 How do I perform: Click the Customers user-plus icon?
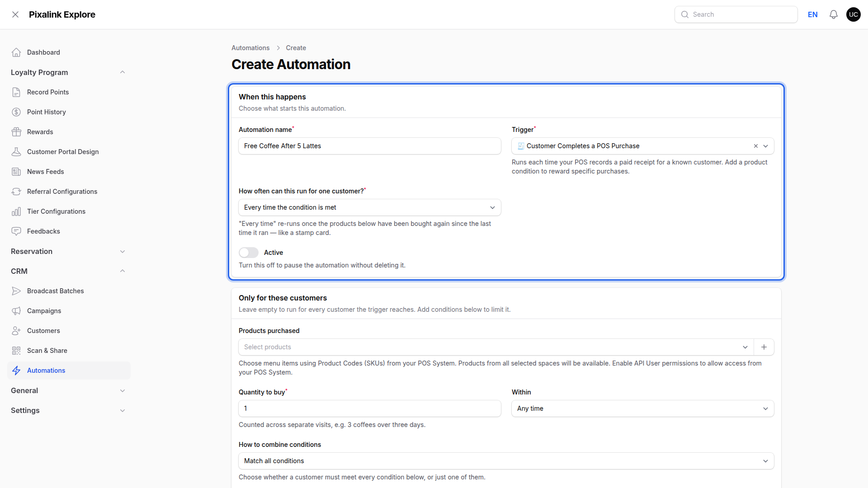point(16,331)
